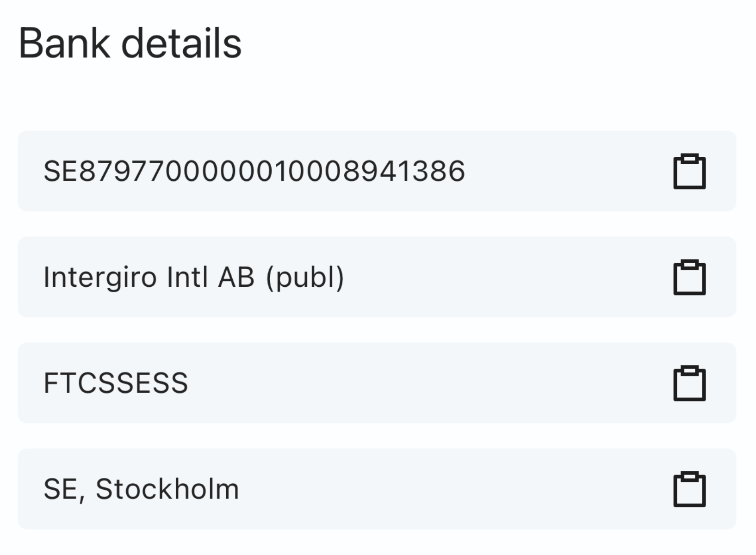Image resolution: width=756 pixels, height=555 pixels.
Task: Copy the FTCSSESS BIC code
Action: tap(689, 383)
